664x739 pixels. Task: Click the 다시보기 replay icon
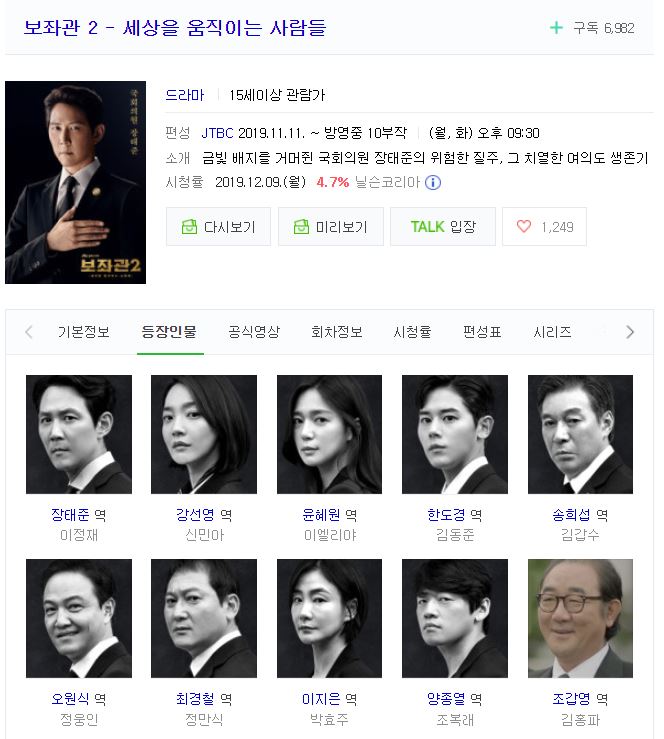[189, 227]
